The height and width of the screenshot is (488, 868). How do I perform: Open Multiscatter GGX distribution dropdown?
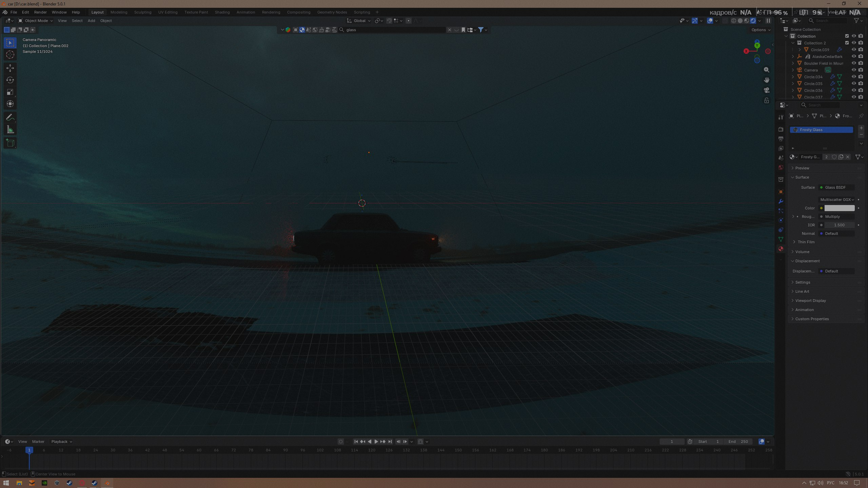(836, 200)
